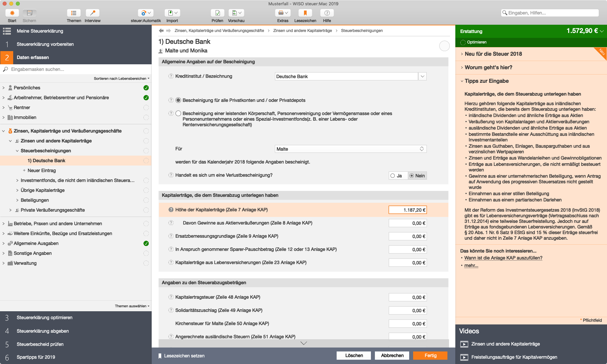Expand the Persönliches tree section
Screen dimensions: 607x364
[3, 88]
